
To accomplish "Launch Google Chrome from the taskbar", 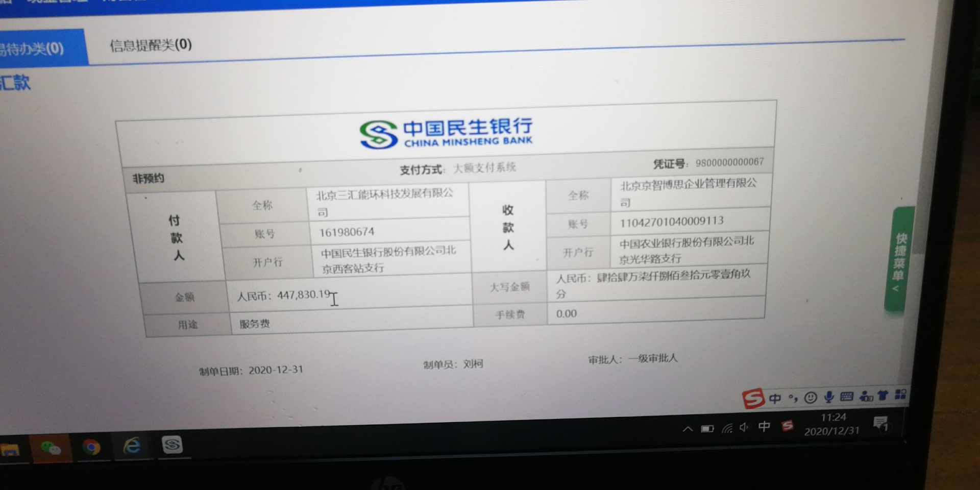I will 91,448.
